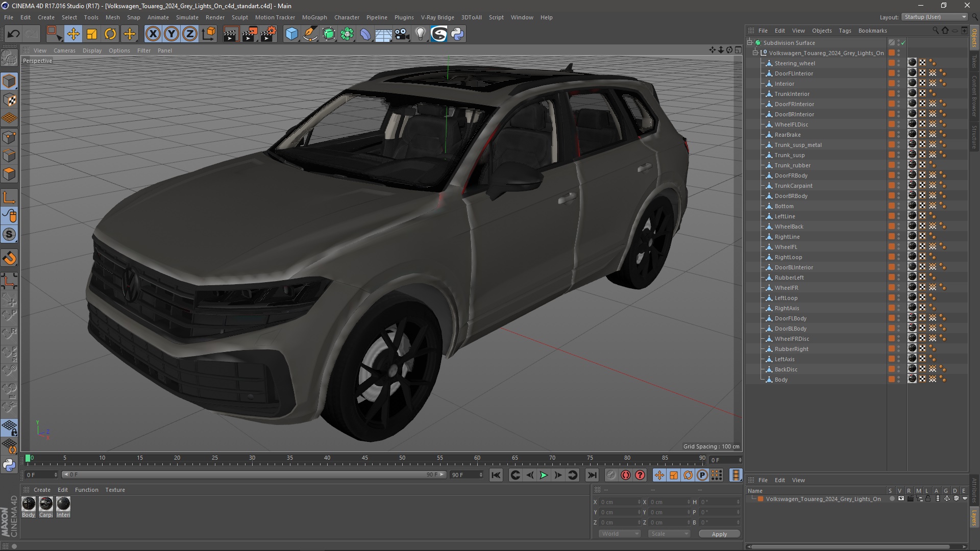
Task: Collapse Volkswagen_Touareg null tree expander
Action: [x=755, y=53]
